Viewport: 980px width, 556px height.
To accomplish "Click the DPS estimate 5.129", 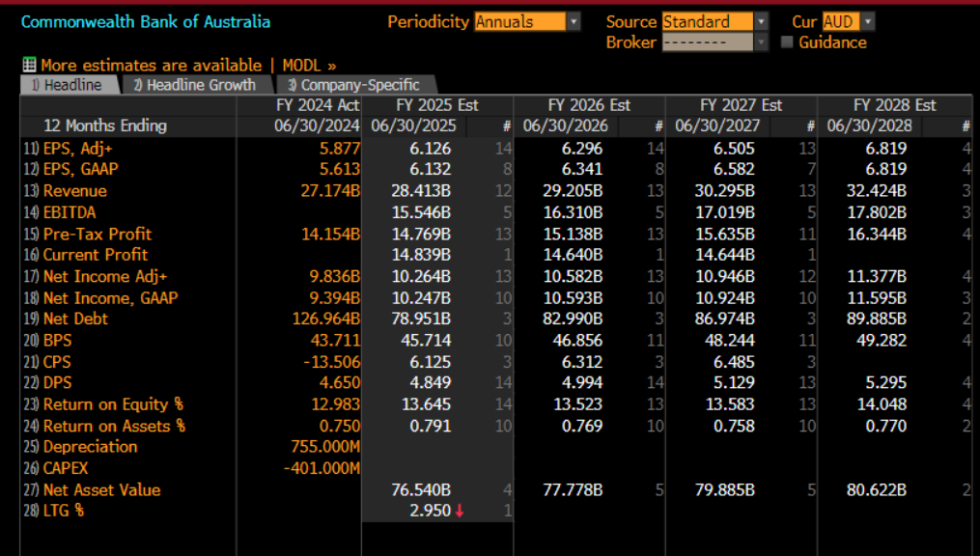I will tap(735, 383).
